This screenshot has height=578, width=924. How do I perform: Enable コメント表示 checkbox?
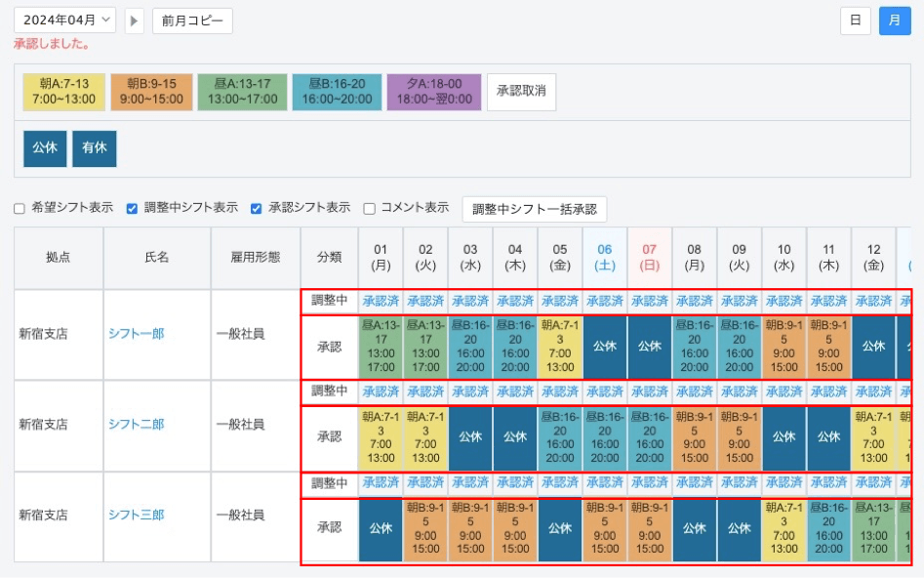[370, 208]
